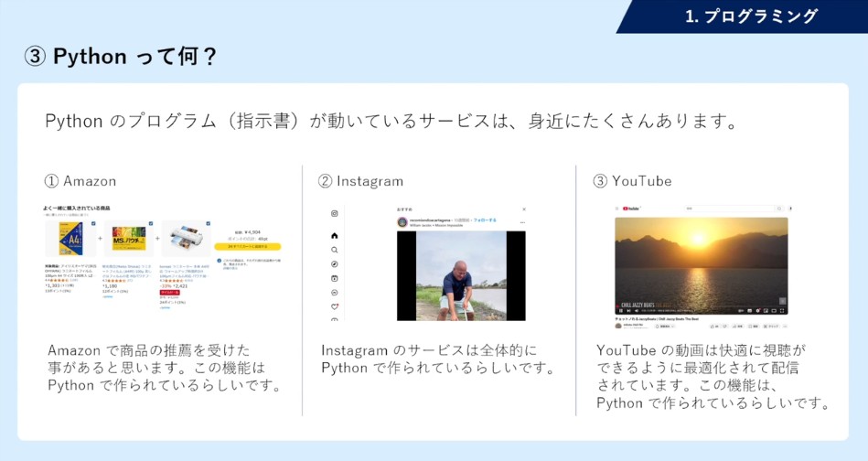Open the laminator machine product image
Screen dimensions: 868x461
(x=186, y=239)
